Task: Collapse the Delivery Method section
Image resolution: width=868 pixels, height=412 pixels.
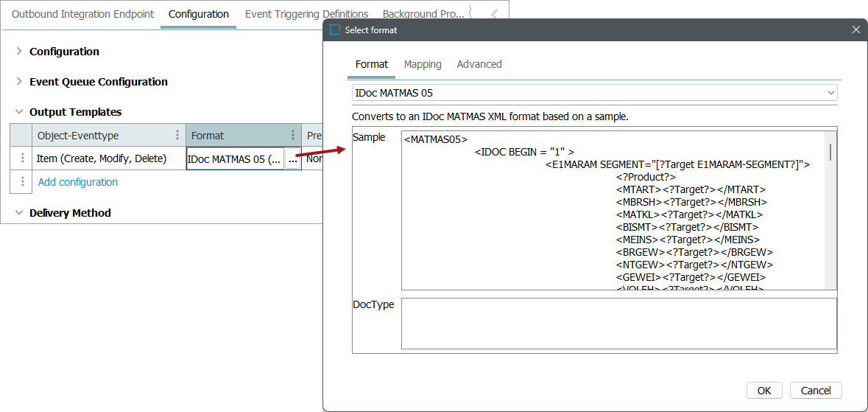Action: click(19, 213)
